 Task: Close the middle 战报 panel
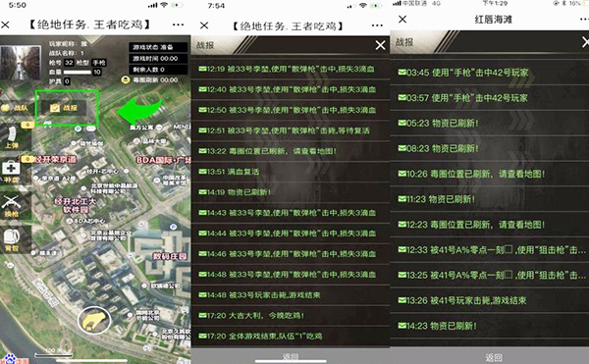point(380,45)
